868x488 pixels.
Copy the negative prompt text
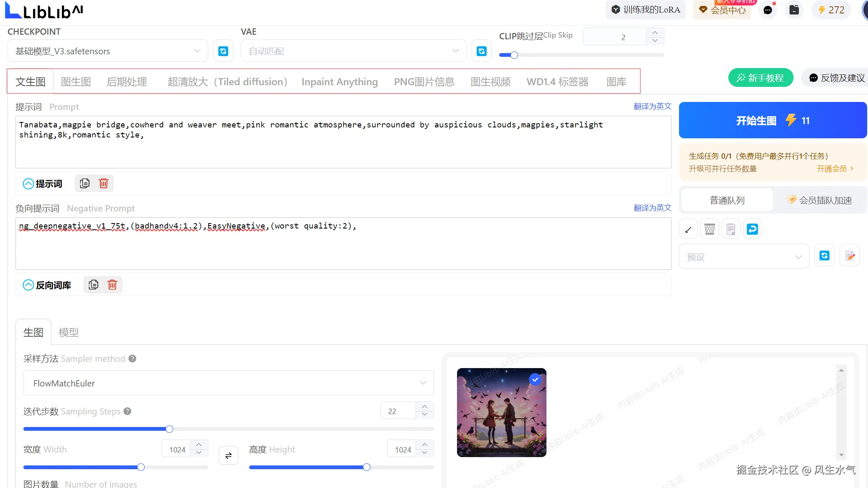click(x=94, y=285)
